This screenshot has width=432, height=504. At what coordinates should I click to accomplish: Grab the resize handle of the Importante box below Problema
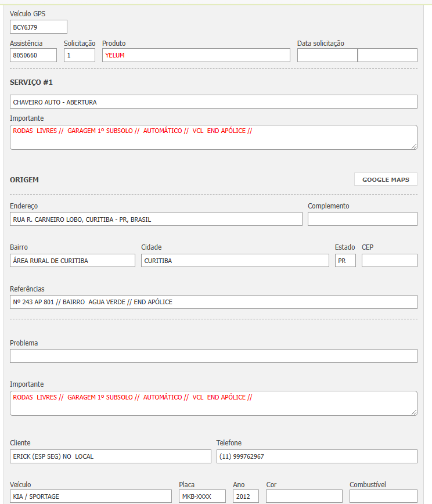(x=414, y=412)
